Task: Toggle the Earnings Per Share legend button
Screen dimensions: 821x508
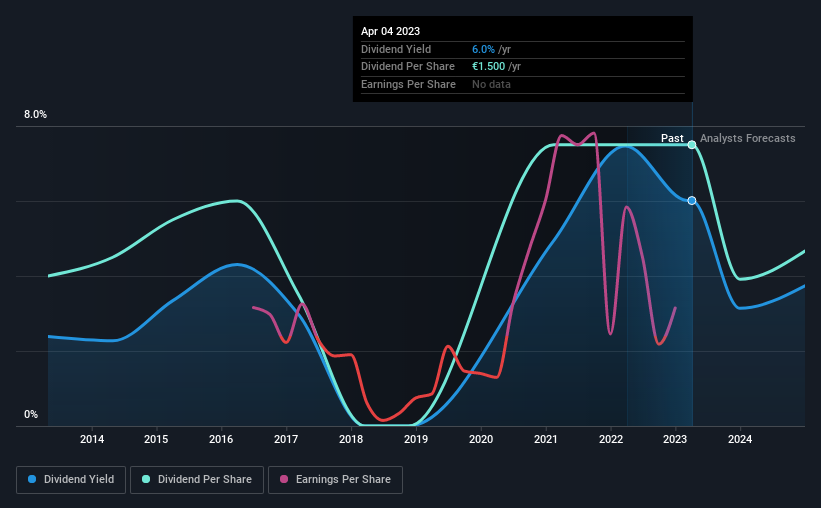Action: [x=335, y=480]
